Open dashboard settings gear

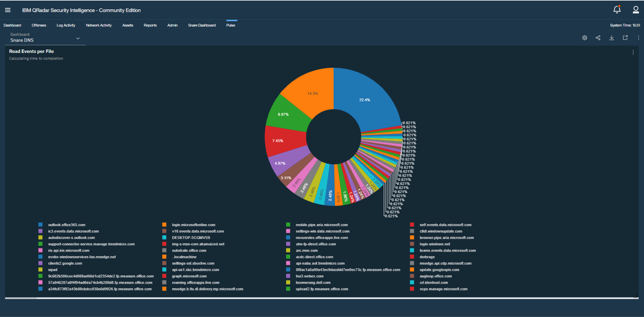click(584, 38)
